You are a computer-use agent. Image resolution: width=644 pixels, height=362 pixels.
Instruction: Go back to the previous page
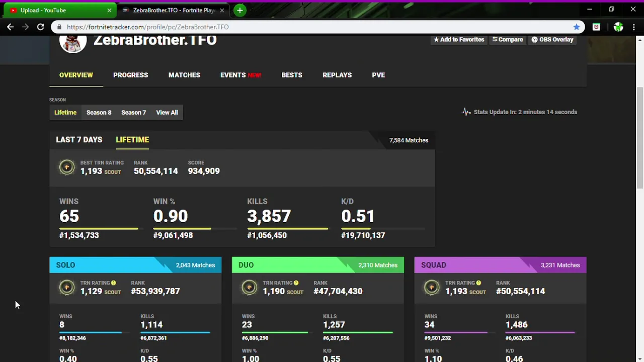pos(10,27)
